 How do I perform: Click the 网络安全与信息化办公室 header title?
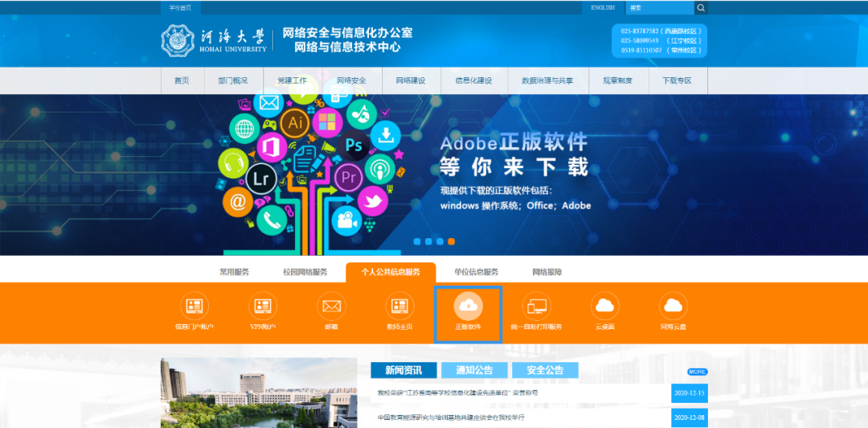click(x=348, y=33)
